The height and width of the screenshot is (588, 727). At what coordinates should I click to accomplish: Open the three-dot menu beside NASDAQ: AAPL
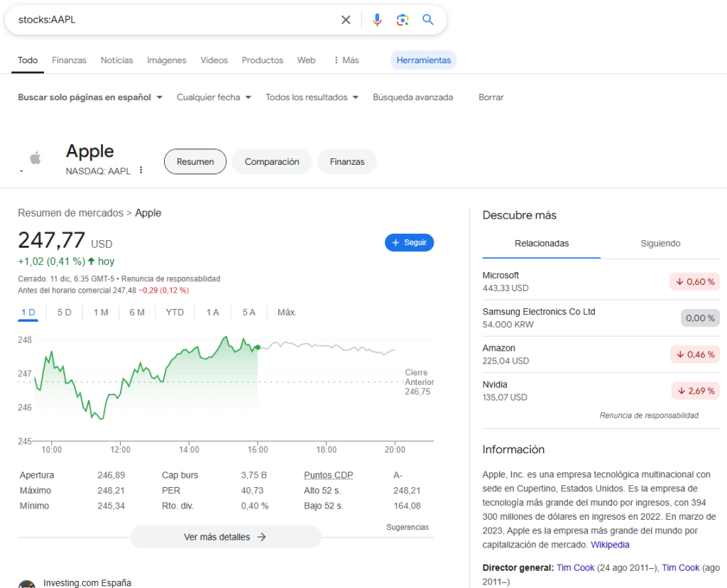pos(141,170)
